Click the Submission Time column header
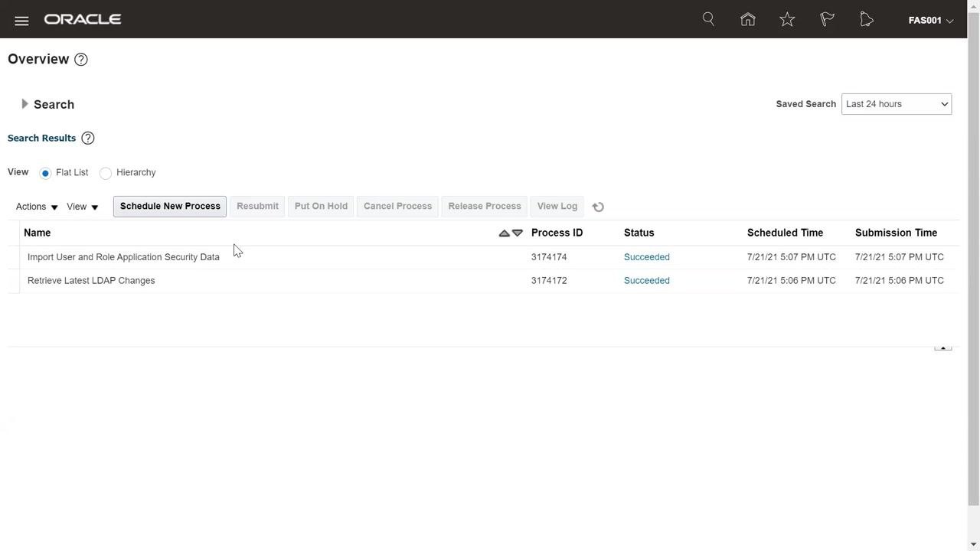980x551 pixels. pyautogui.click(x=896, y=233)
